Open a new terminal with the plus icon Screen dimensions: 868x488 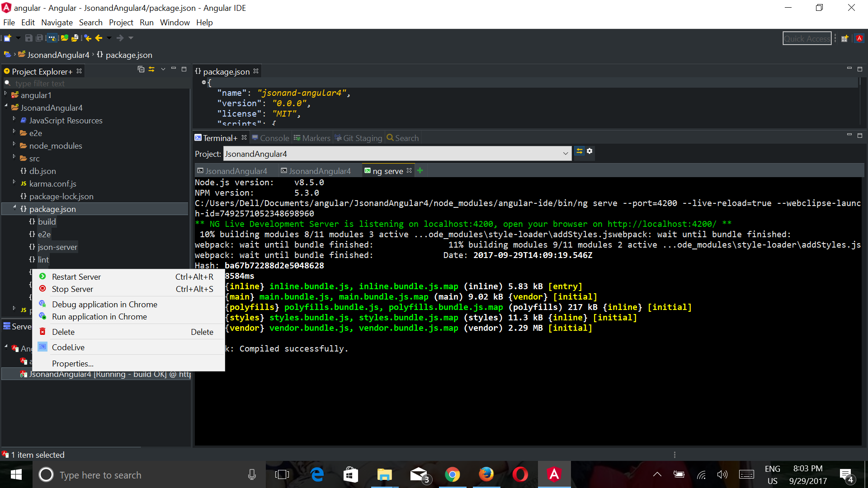420,170
